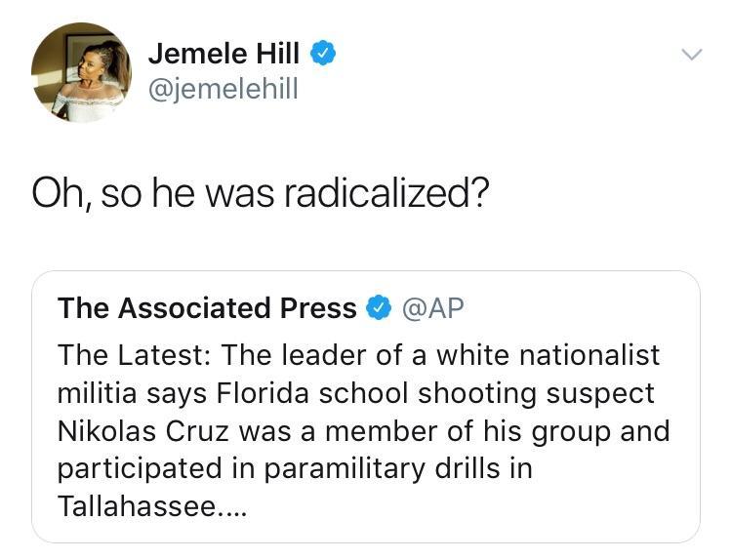Open Jemele Hill's profile picture
Image resolution: width=732 pixels, height=560 pixels.
(x=81, y=73)
